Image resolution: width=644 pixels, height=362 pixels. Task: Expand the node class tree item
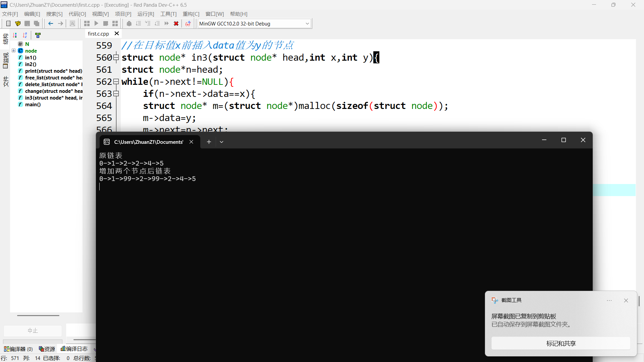pyautogui.click(x=14, y=51)
